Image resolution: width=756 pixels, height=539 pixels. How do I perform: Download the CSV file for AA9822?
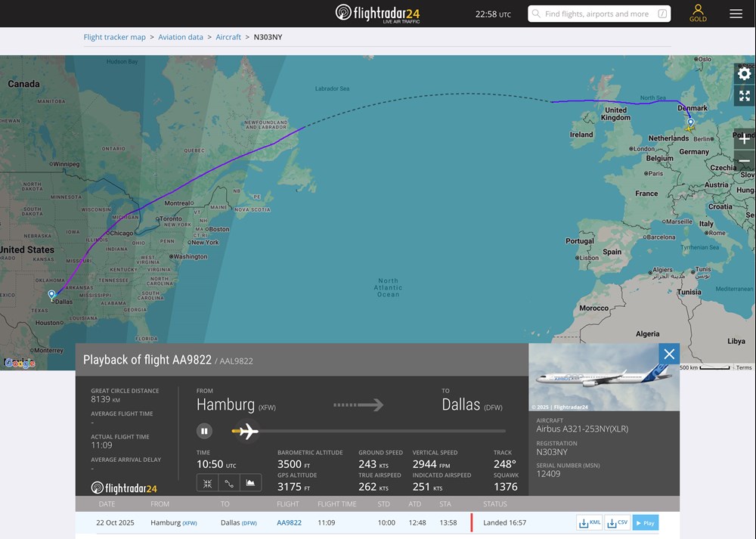(617, 522)
